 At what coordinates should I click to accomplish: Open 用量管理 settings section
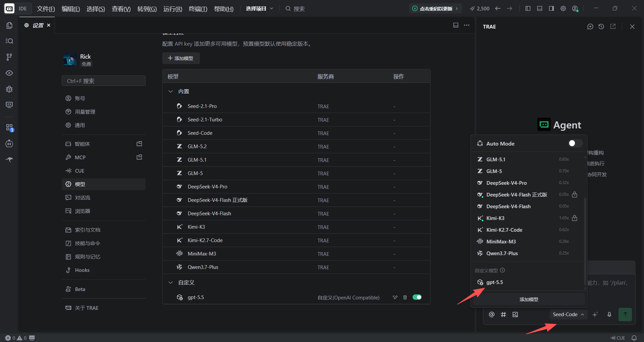pos(104,112)
